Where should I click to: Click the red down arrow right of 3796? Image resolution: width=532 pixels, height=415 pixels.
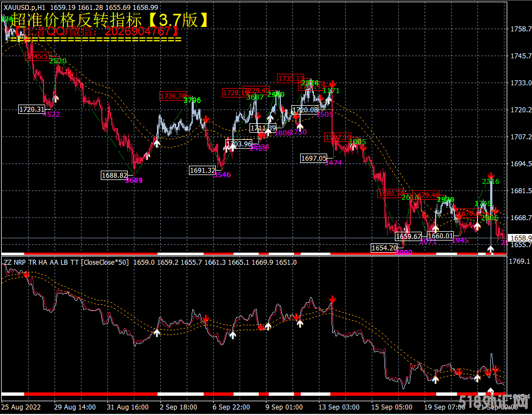[205, 119]
